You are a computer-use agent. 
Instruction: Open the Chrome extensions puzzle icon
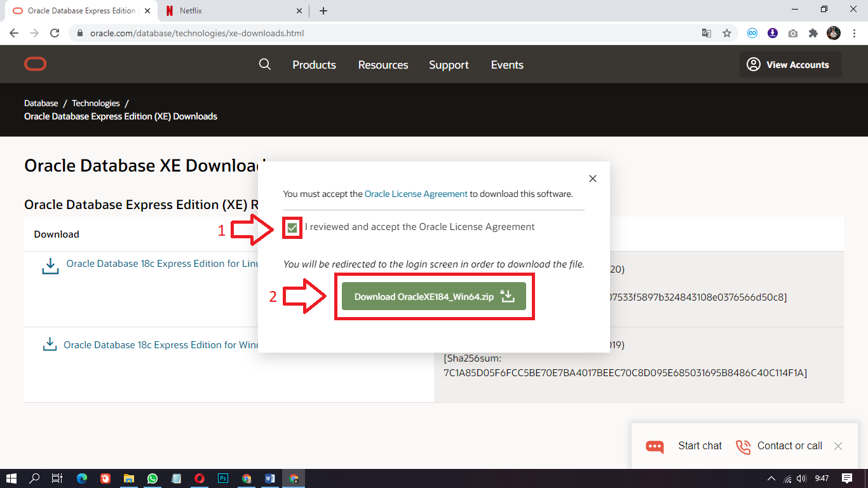tap(813, 32)
